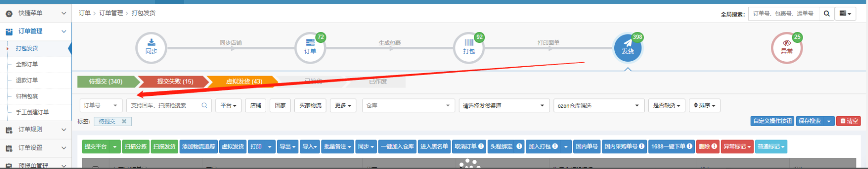The width and height of the screenshot is (868, 169).
Task: Click the search icon in the scan field
Action: [x=204, y=105]
